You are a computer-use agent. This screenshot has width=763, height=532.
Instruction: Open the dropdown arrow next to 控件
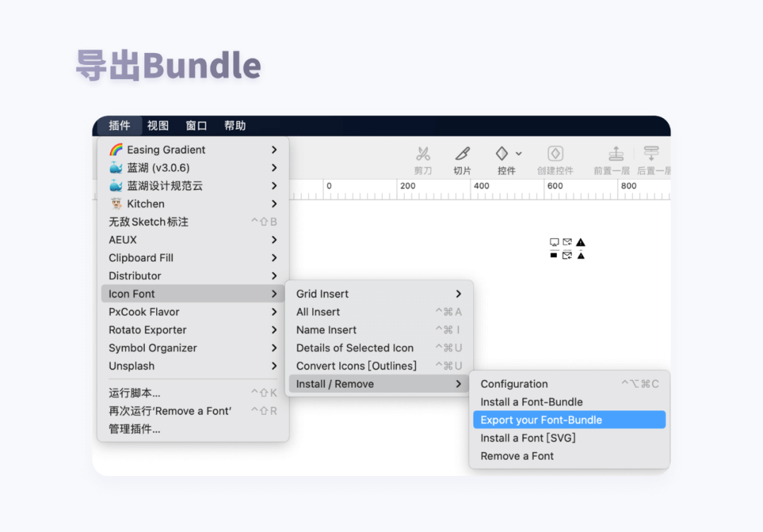[519, 154]
